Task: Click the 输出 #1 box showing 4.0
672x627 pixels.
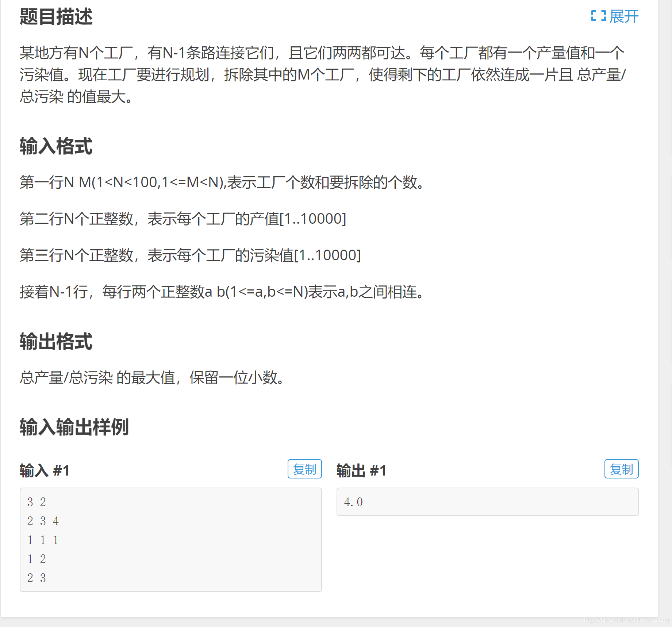Action: pos(487,502)
